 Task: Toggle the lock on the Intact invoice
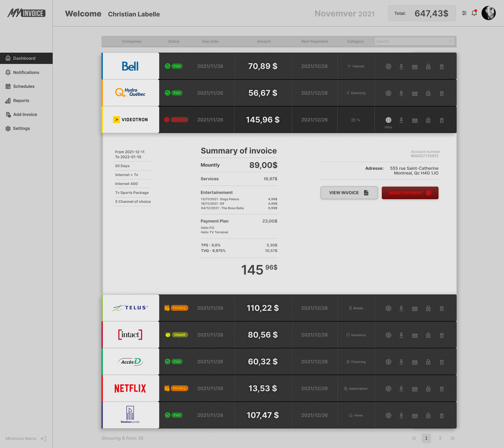428,335
